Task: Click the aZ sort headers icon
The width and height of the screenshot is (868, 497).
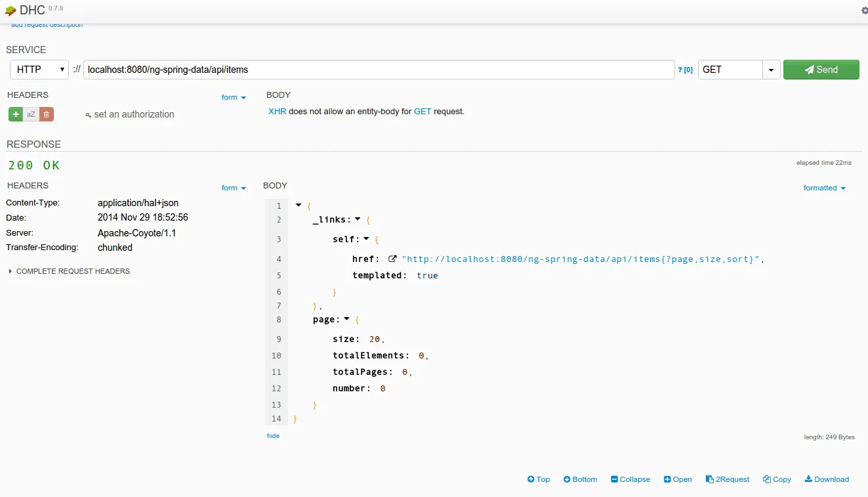Action: click(x=31, y=114)
